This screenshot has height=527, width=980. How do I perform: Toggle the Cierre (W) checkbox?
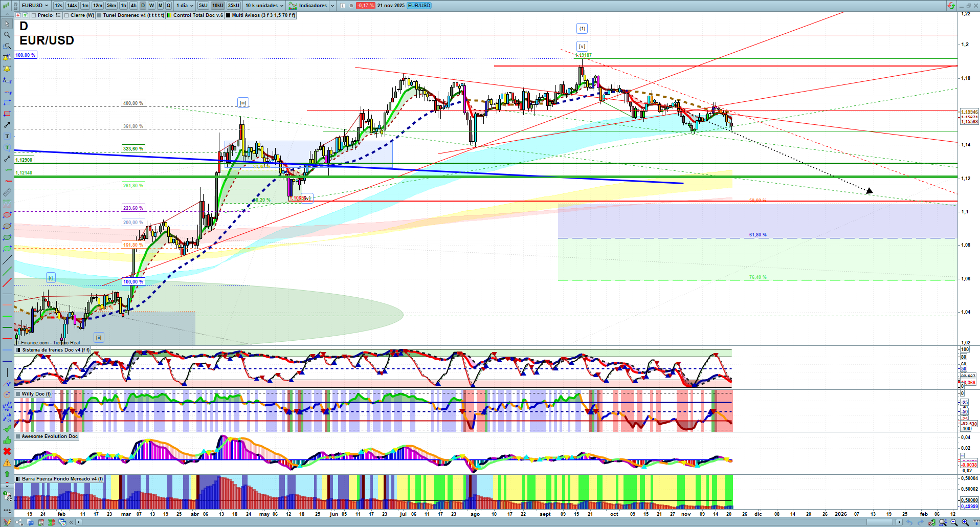[66, 15]
